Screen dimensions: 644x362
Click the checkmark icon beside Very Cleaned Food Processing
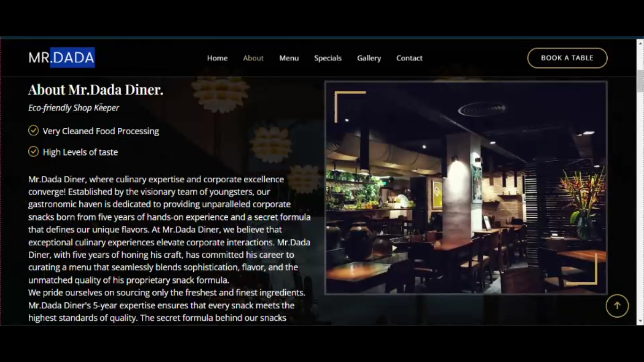[x=33, y=131]
